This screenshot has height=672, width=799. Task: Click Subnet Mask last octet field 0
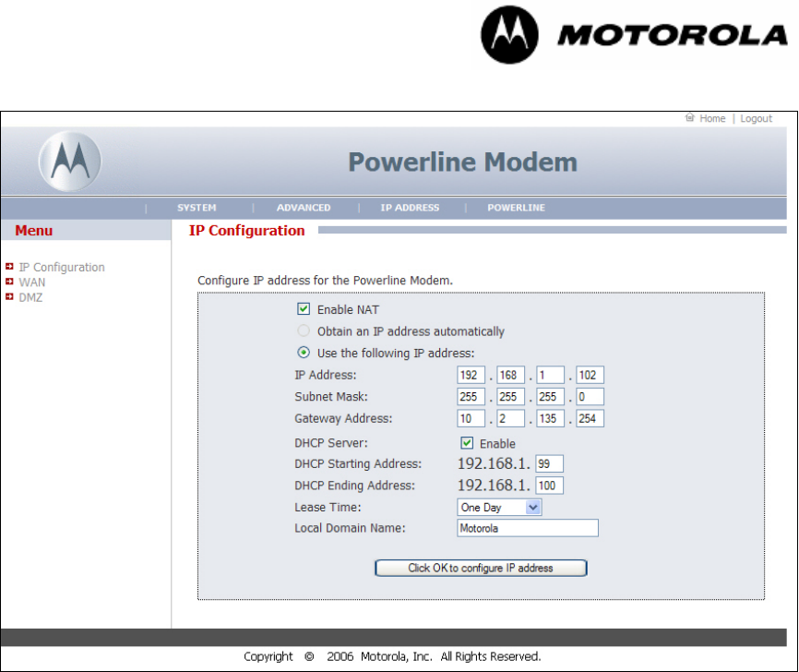tap(590, 397)
